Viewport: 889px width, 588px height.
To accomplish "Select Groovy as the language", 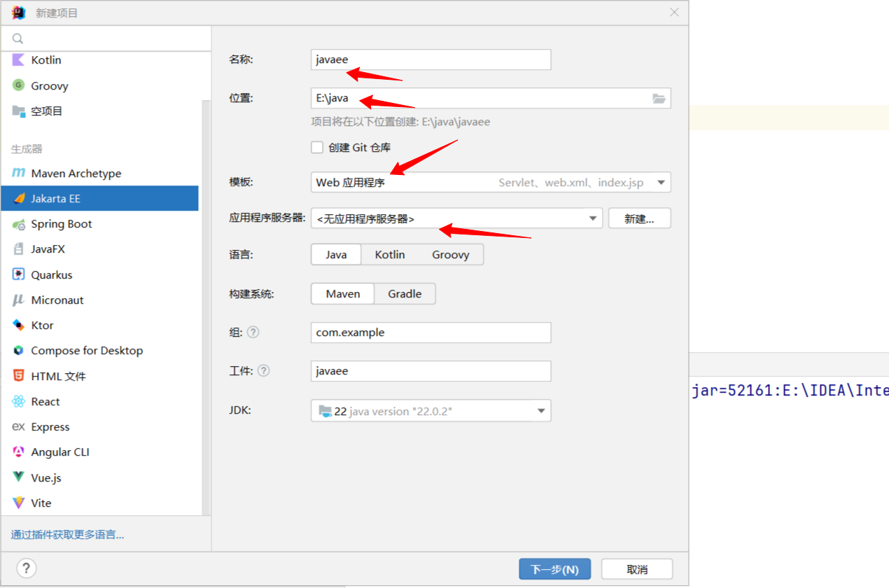I will pyautogui.click(x=451, y=255).
